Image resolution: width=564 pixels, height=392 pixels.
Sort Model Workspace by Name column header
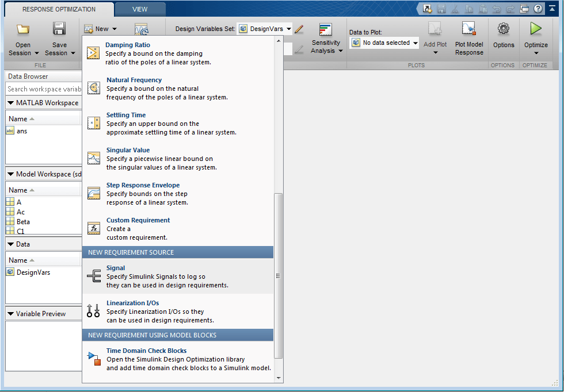(x=44, y=190)
